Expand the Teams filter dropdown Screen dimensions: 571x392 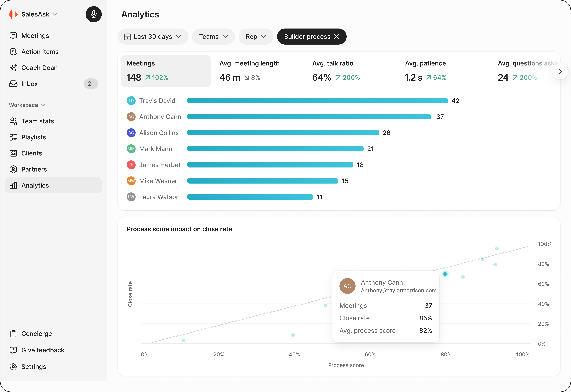pyautogui.click(x=213, y=37)
